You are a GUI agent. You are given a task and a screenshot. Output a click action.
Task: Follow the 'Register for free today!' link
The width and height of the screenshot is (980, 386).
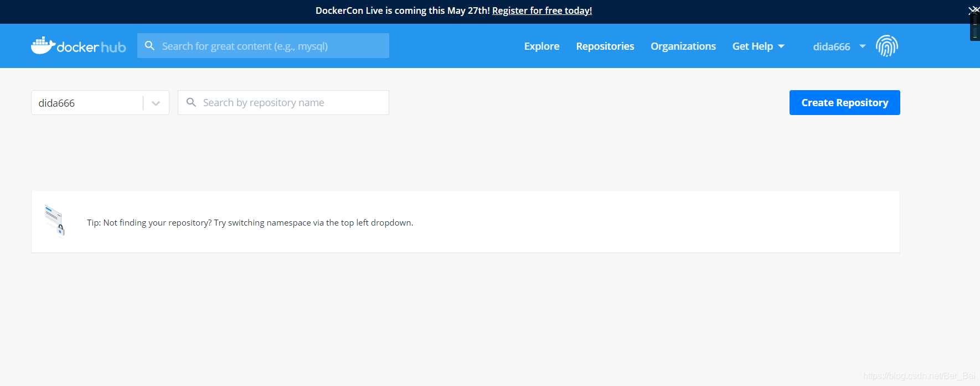[x=542, y=11]
